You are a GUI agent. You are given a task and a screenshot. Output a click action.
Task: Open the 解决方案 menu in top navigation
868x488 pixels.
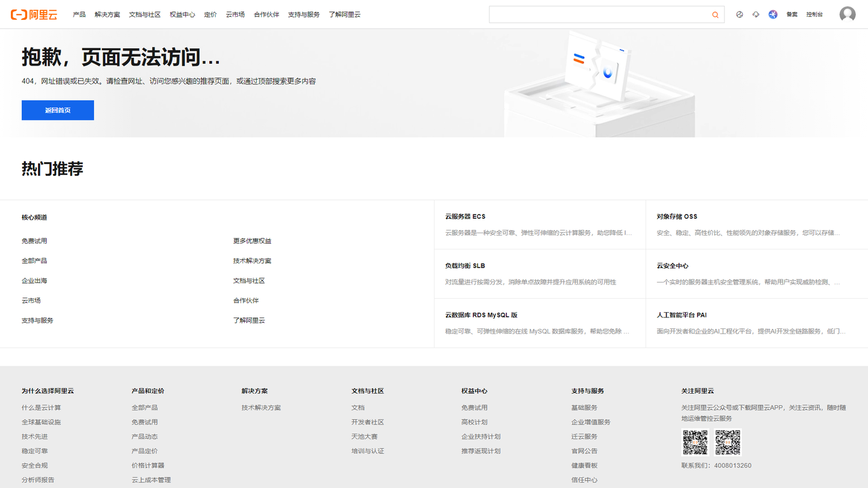[107, 14]
